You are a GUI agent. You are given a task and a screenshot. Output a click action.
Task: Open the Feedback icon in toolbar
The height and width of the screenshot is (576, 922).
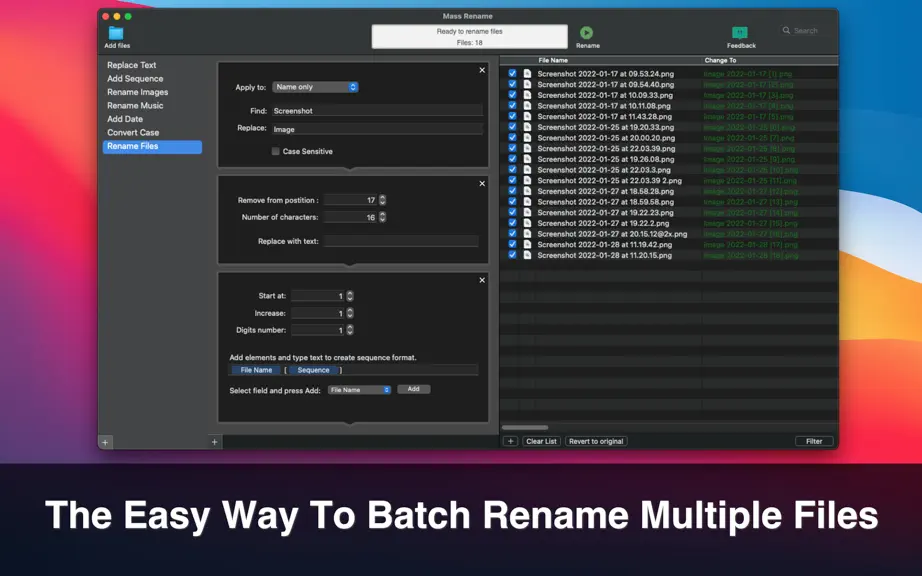tap(740, 33)
